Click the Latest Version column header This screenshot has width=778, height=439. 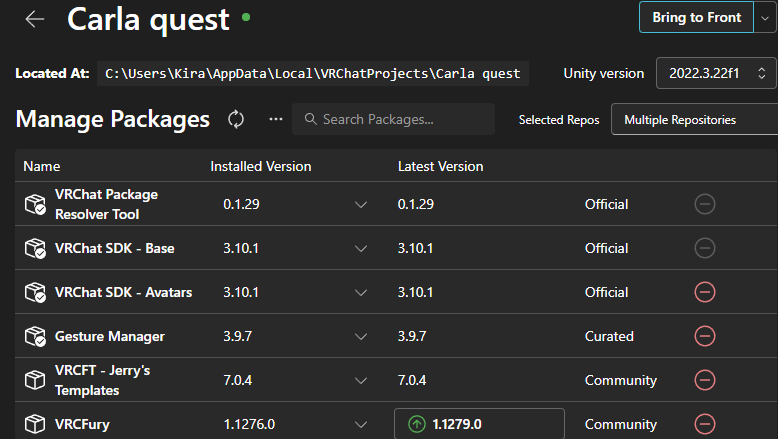[440, 166]
